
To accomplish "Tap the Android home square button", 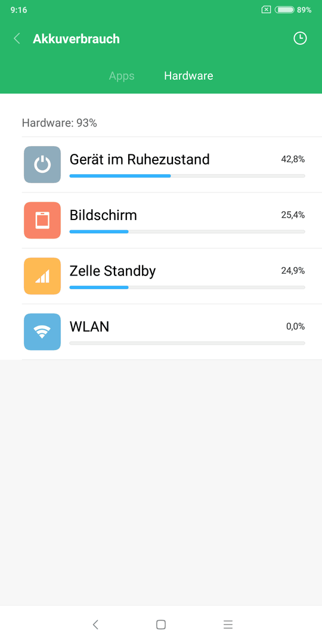I will point(161,625).
